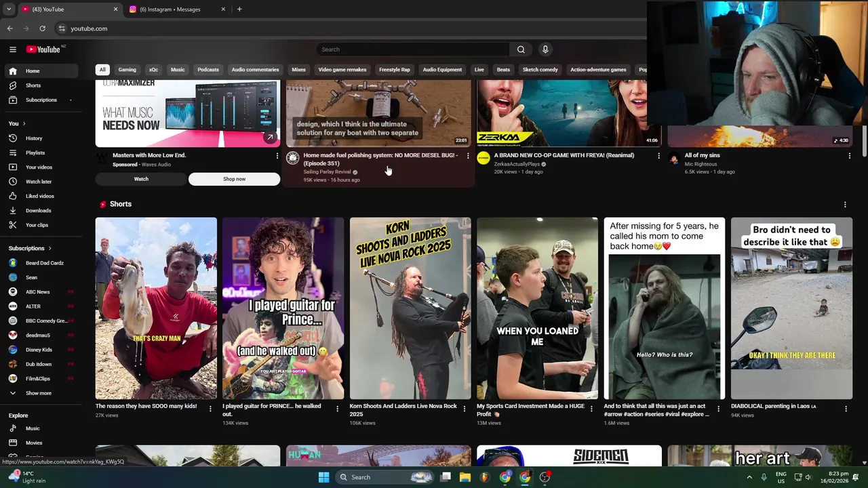Open Shorts shelf more options menu

coord(845,205)
